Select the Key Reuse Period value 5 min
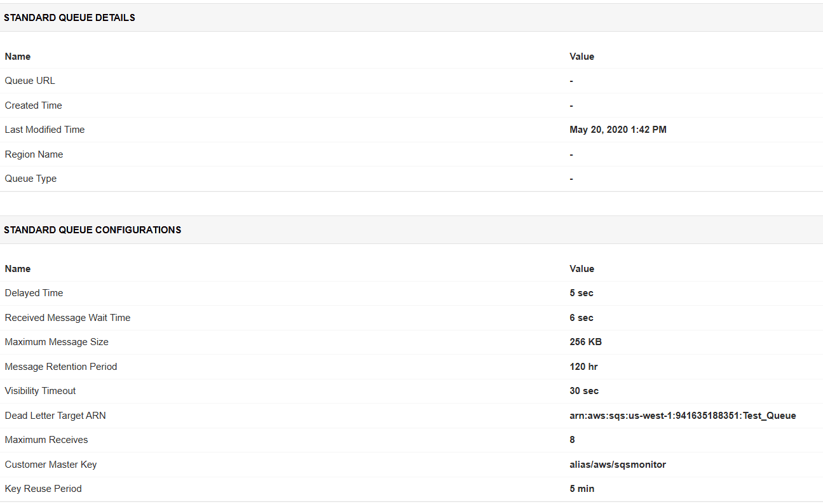823x504 pixels. 582,489
